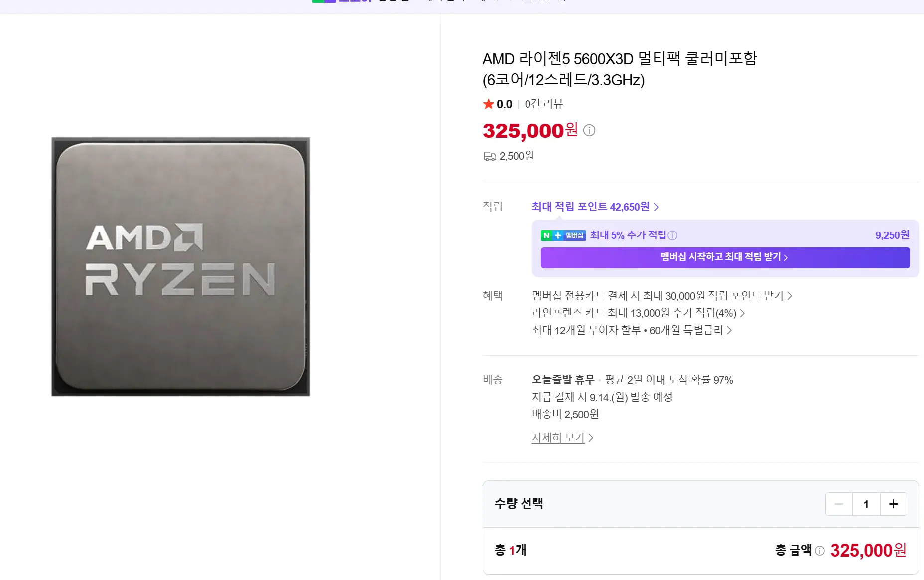Click the info icon next to 최대 5% 추가 적립
The height and width of the screenshot is (580, 924).
pos(672,235)
